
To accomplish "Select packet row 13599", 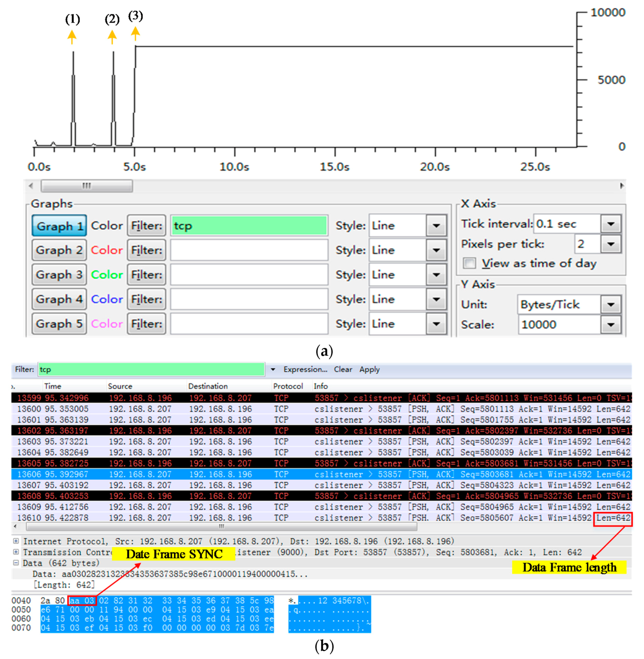I will (322, 398).
